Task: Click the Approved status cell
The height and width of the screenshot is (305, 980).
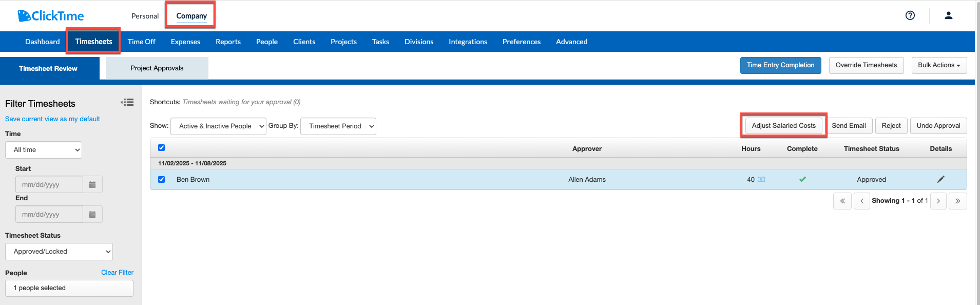Action: (871, 180)
